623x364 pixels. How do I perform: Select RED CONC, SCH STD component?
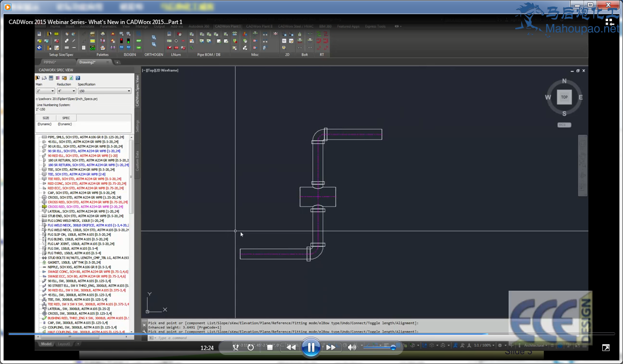pyautogui.click(x=84, y=183)
